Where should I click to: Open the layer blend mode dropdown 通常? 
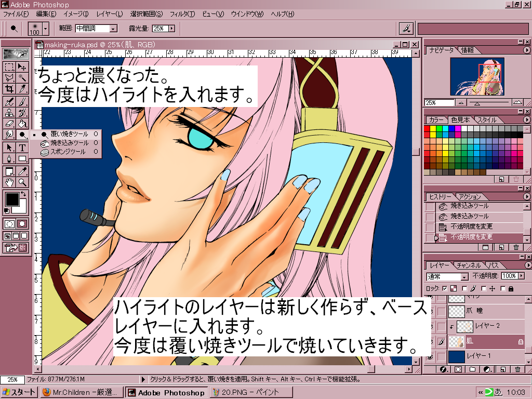[x=464, y=276]
